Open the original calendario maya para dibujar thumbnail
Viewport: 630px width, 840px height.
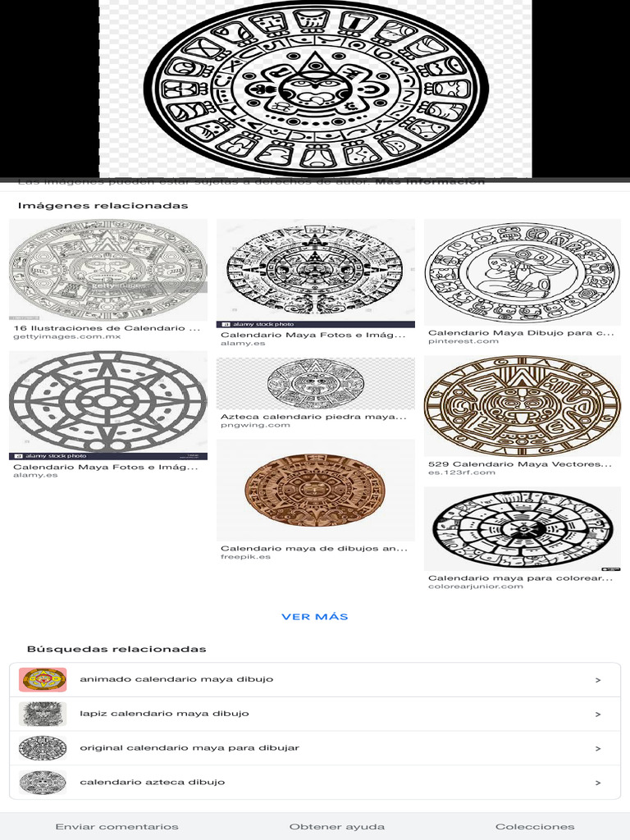point(43,748)
